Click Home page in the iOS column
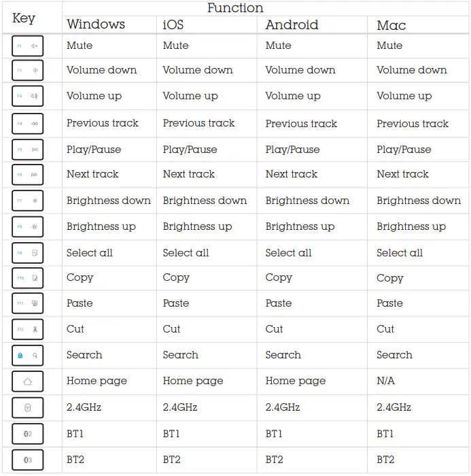The image size is (471, 476). click(192, 381)
